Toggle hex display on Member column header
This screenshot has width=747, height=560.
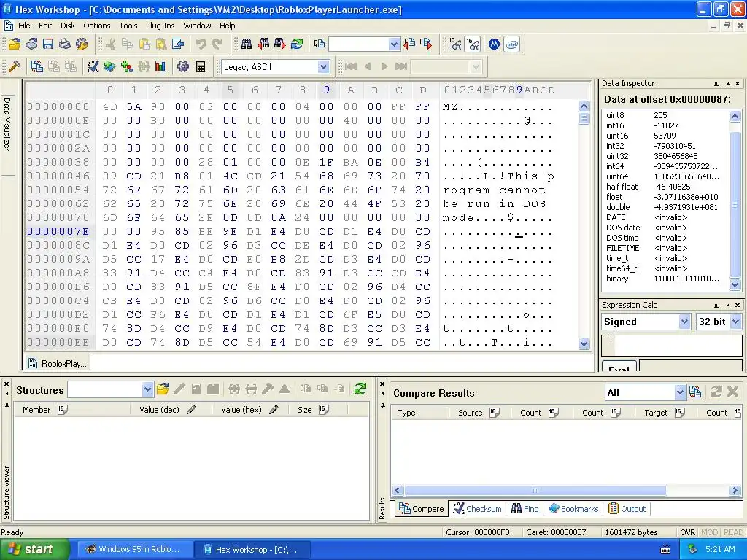coord(63,410)
